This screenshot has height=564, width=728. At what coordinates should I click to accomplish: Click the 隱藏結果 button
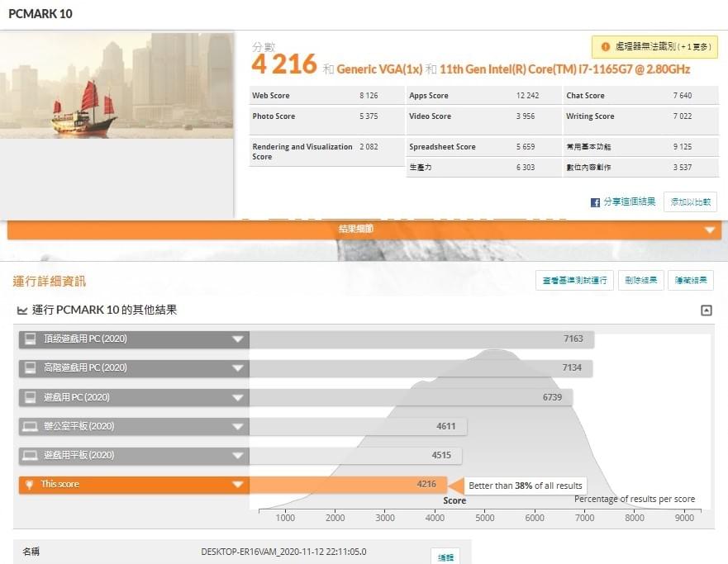click(x=690, y=280)
